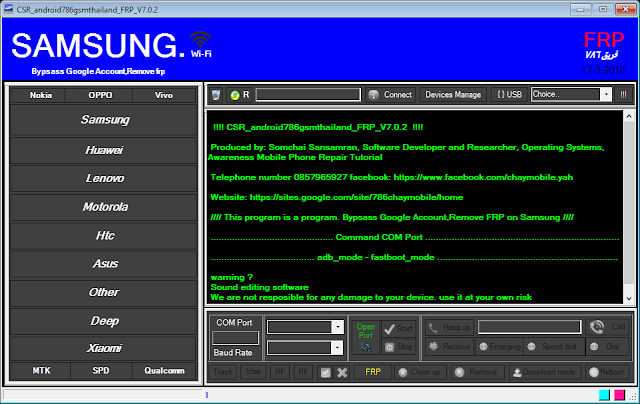Click the Trash button in bottom row
640x404 pixels.
tap(222, 372)
